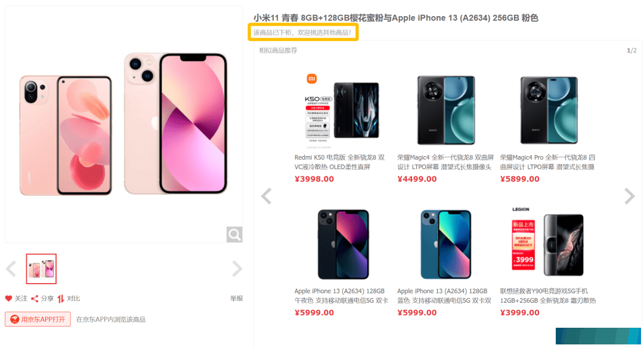This screenshot has height=348, width=644.
Task: Go to previous page of similar products
Action: coord(267,195)
